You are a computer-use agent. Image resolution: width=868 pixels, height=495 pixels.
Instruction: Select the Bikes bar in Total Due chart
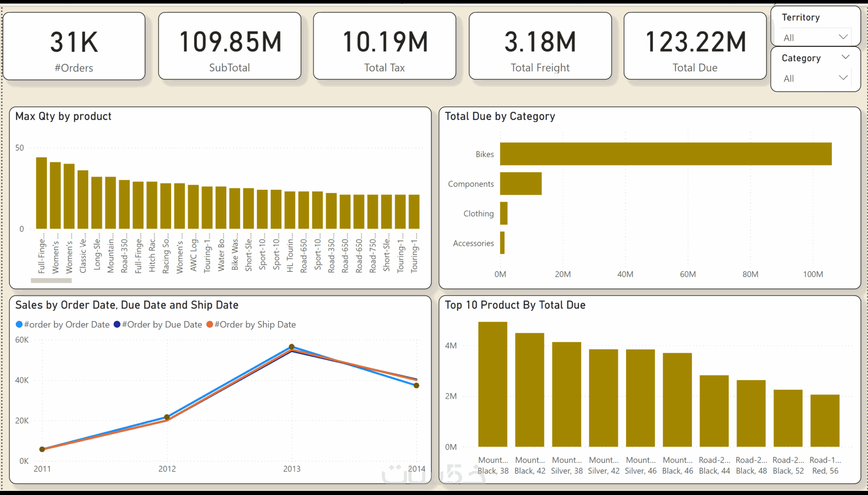pos(666,154)
